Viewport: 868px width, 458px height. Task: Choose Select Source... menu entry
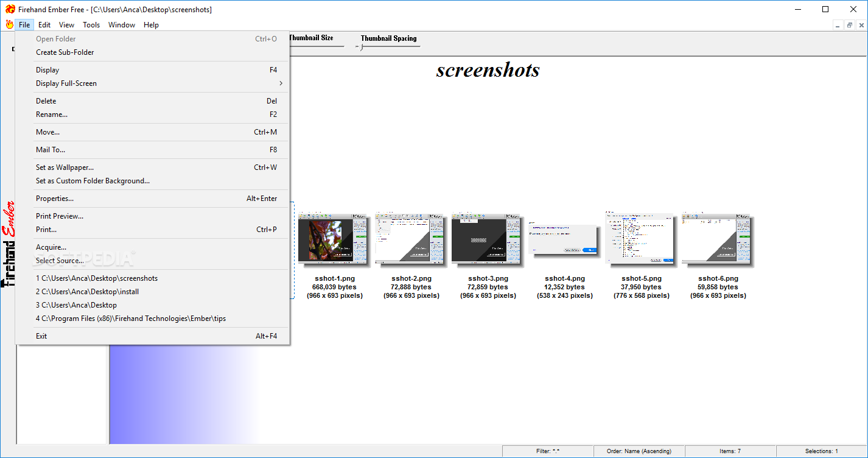152,261
